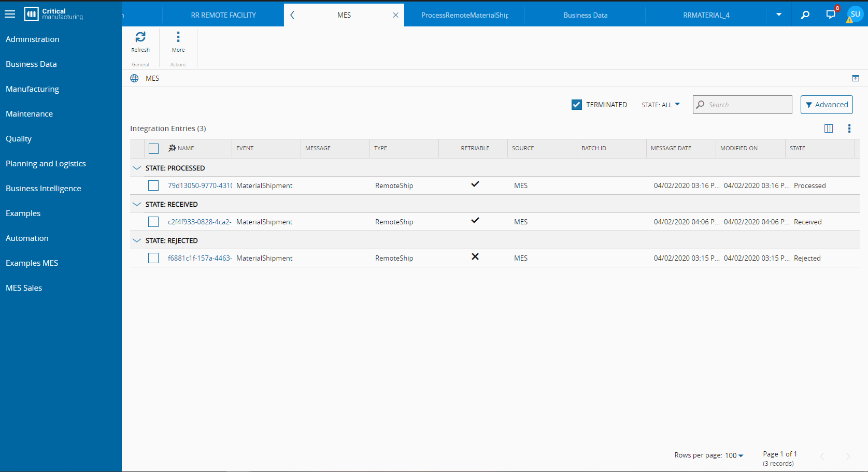This screenshot has height=472, width=868.
Task: Select the Rejected entry row checkbox
Action: (x=153, y=258)
